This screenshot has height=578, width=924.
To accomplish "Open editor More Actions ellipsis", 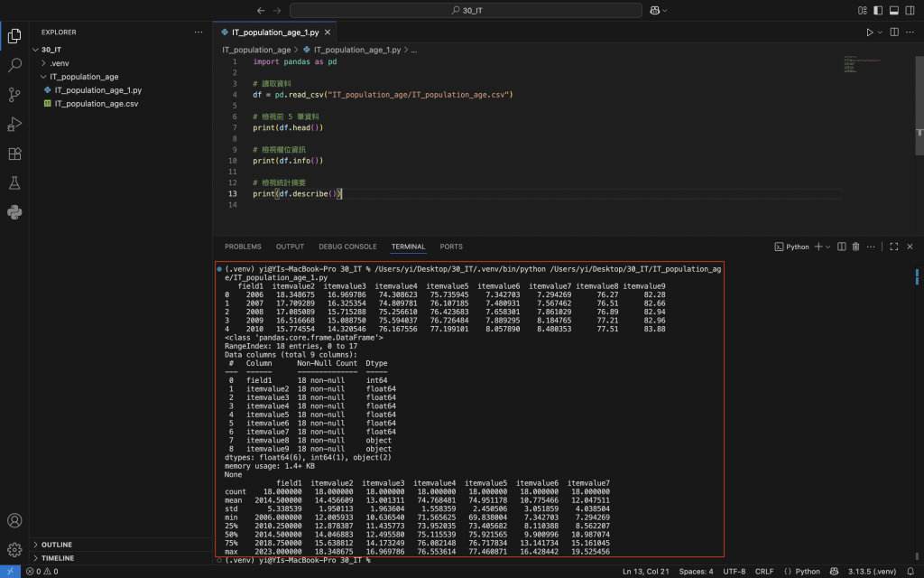I will (910, 33).
